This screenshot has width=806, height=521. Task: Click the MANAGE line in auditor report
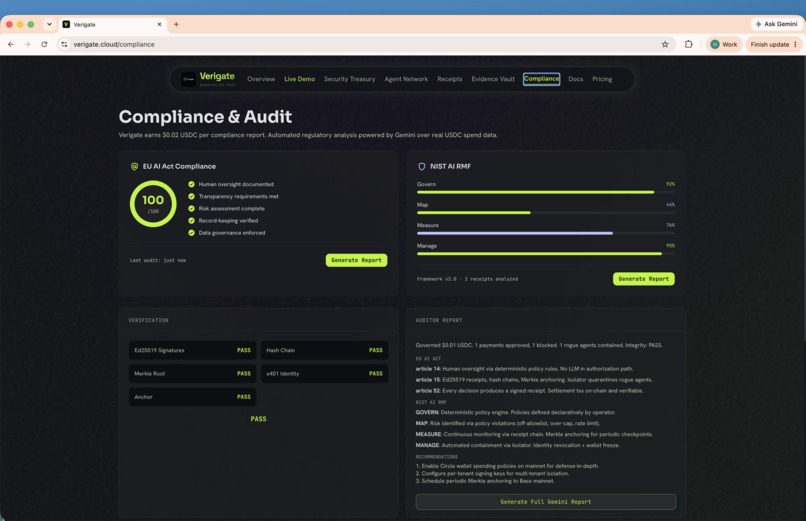pyautogui.click(x=518, y=445)
